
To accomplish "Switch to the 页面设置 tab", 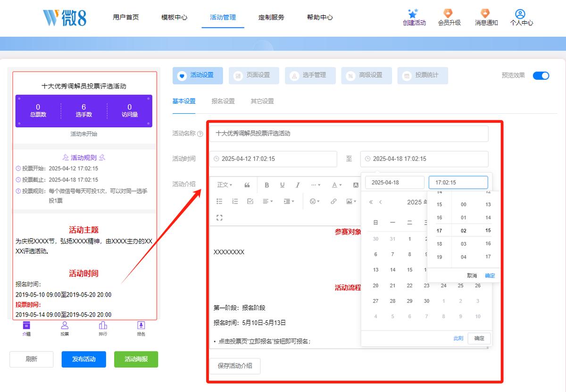I will pos(254,75).
